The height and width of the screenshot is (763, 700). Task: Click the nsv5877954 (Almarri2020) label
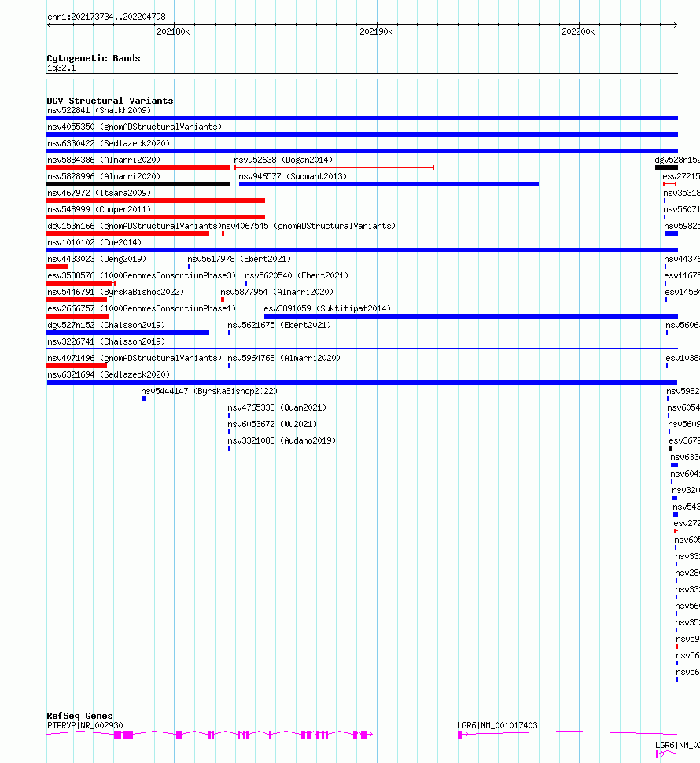[277, 293]
